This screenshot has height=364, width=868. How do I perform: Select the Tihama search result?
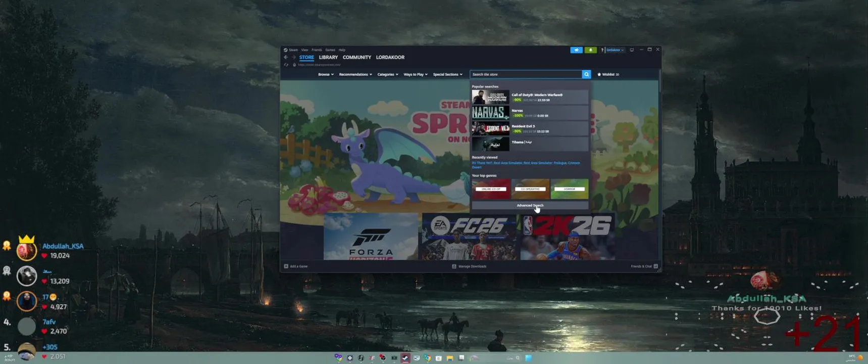coord(530,144)
